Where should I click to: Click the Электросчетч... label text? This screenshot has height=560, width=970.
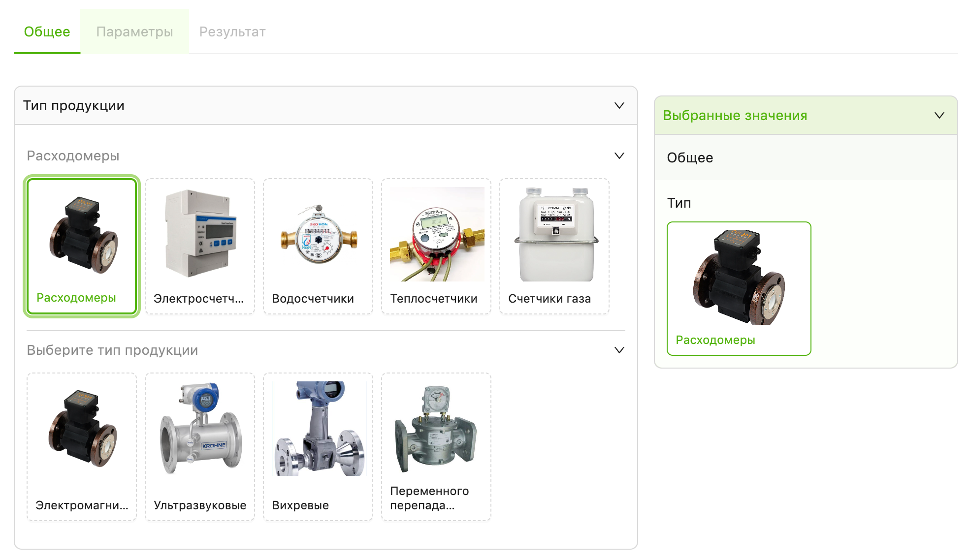198,299
